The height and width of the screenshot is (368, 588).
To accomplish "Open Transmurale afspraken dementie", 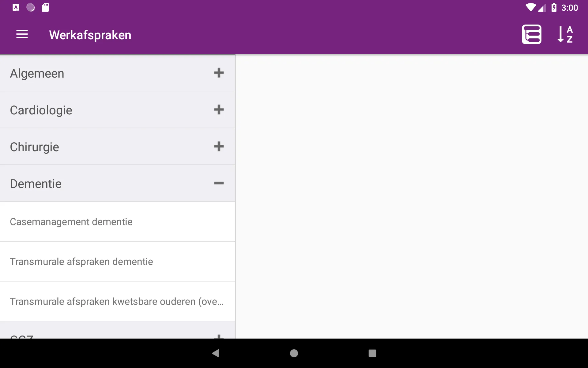I will tap(118, 262).
